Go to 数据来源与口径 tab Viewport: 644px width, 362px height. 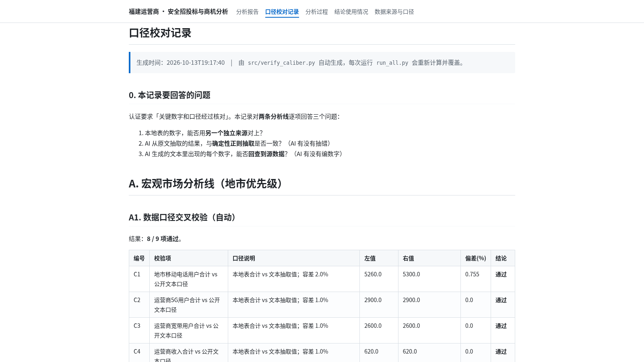click(x=394, y=12)
